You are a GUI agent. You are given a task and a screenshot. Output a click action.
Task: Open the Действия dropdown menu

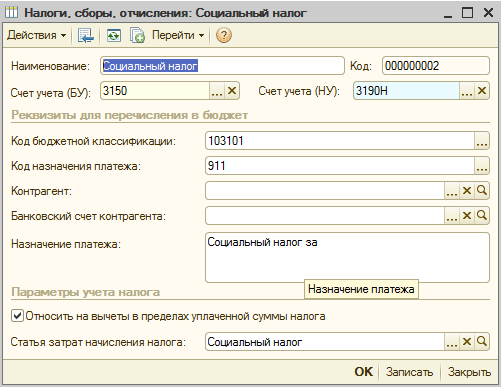36,35
